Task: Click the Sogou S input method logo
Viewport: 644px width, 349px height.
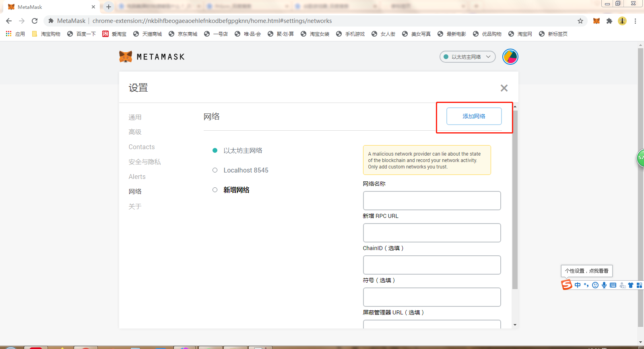Action: point(567,285)
